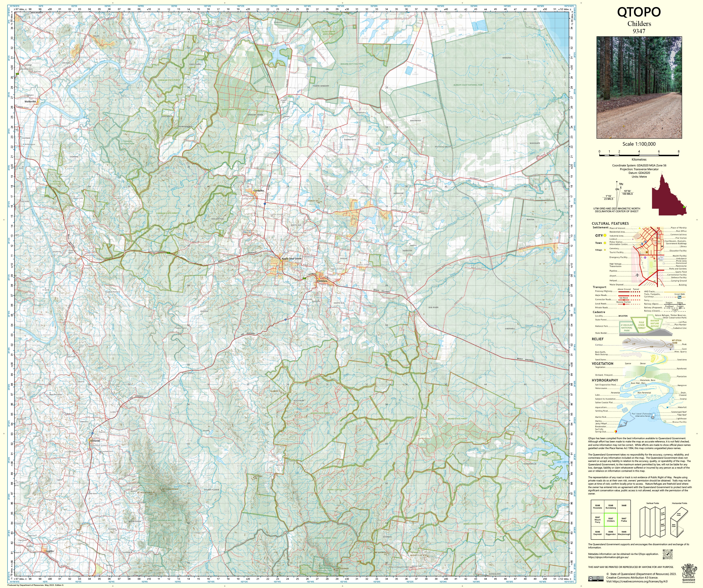Click the yellow CITY symbol in legend
The width and height of the screenshot is (703, 588).
click(605, 236)
